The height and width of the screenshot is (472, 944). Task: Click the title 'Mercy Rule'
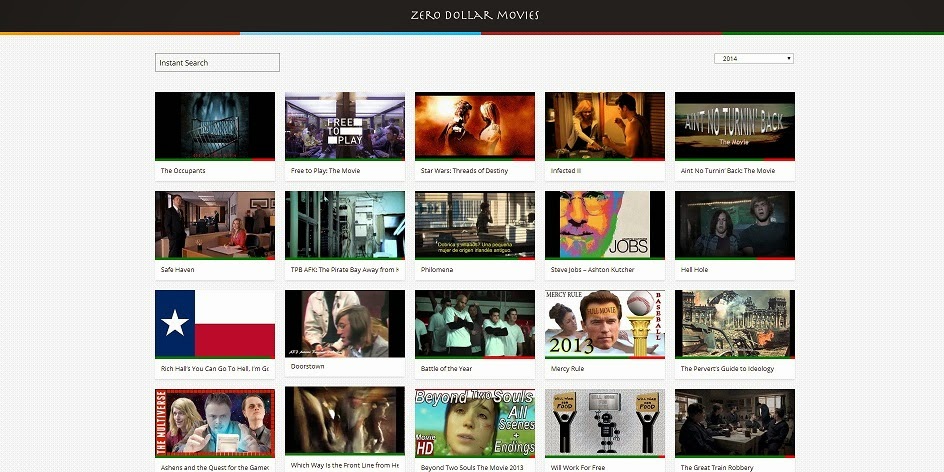tap(567, 368)
